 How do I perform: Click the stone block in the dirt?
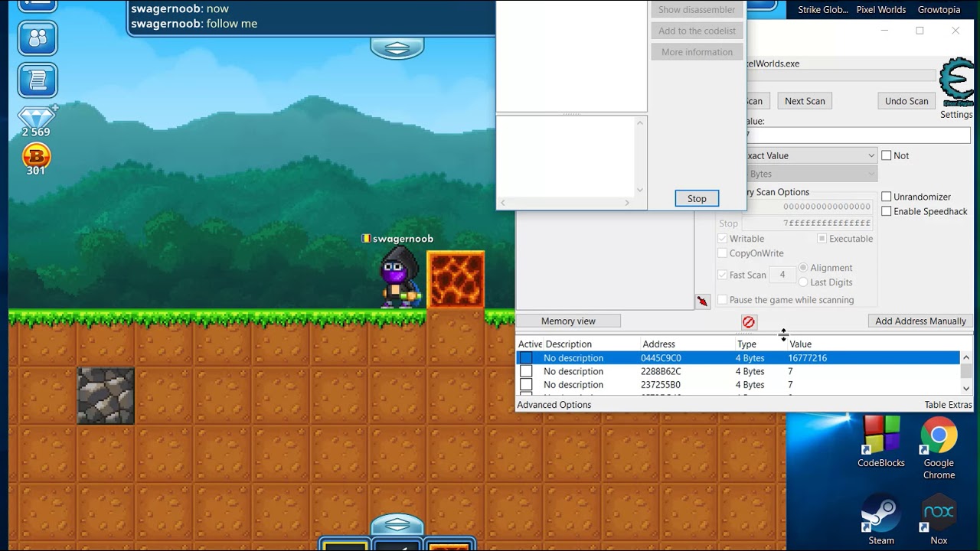tap(106, 396)
